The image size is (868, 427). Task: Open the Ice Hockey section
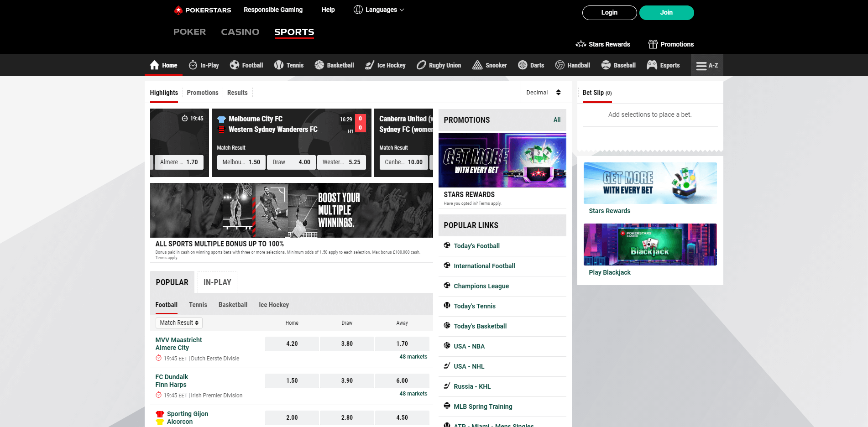385,65
